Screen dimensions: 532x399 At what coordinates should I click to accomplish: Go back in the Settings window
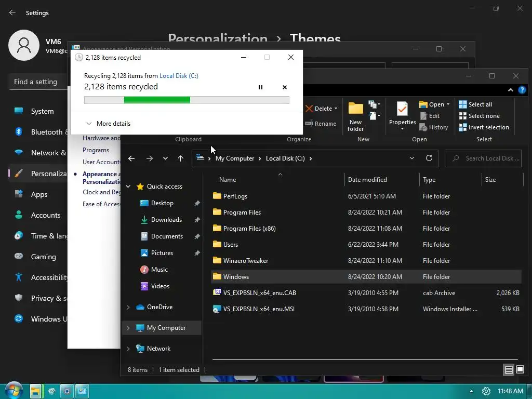pyautogui.click(x=12, y=12)
